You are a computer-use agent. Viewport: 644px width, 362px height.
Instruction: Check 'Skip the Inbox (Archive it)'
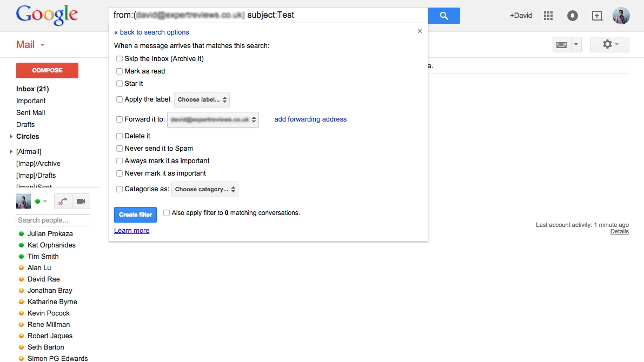pyautogui.click(x=119, y=59)
